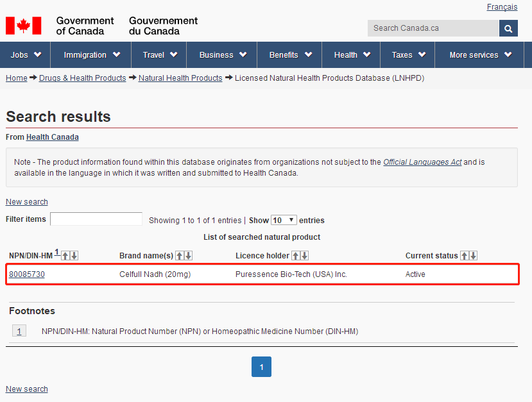The width and height of the screenshot is (532, 402).
Task: Sort Brand name(s) column ascending
Action: [180, 256]
